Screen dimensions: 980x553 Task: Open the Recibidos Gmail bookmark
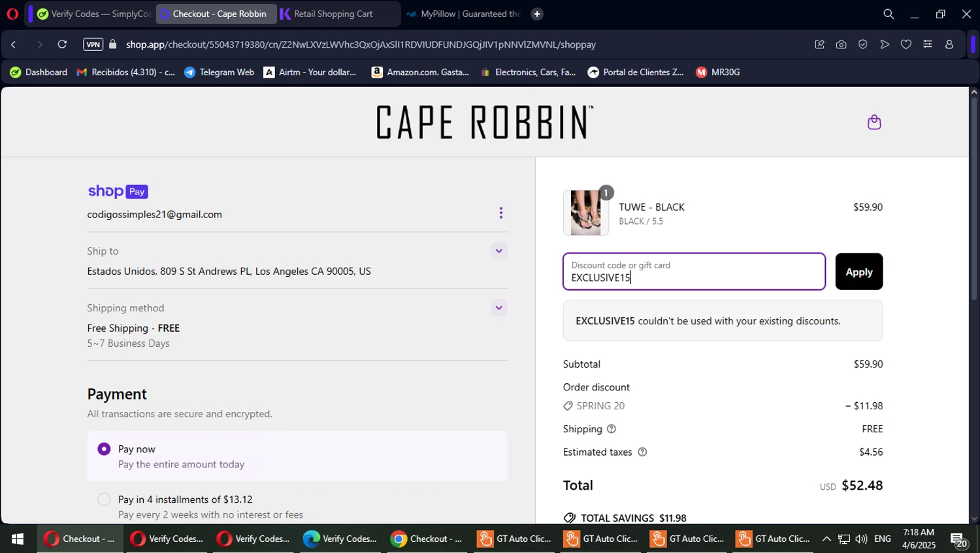click(x=126, y=72)
